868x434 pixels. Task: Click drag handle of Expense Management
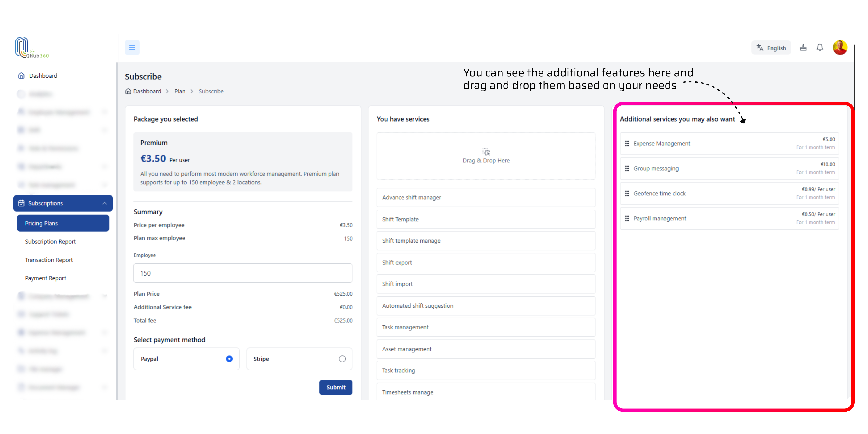tap(627, 143)
